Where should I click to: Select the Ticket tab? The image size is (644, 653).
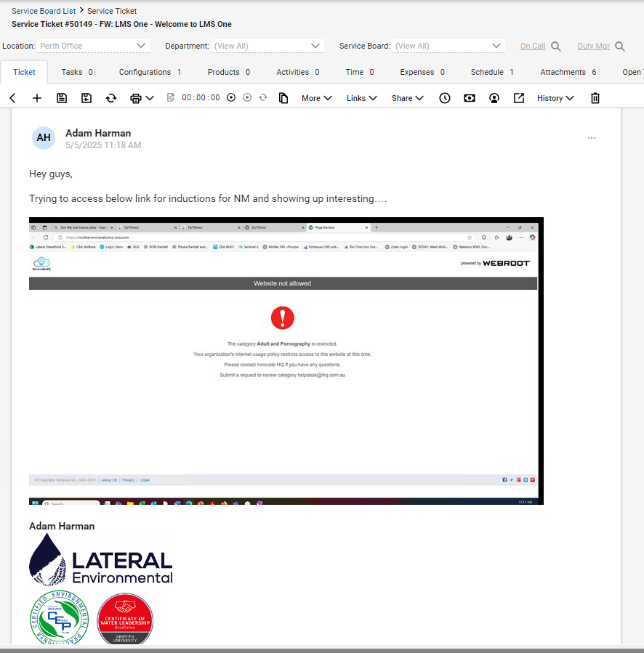point(24,72)
